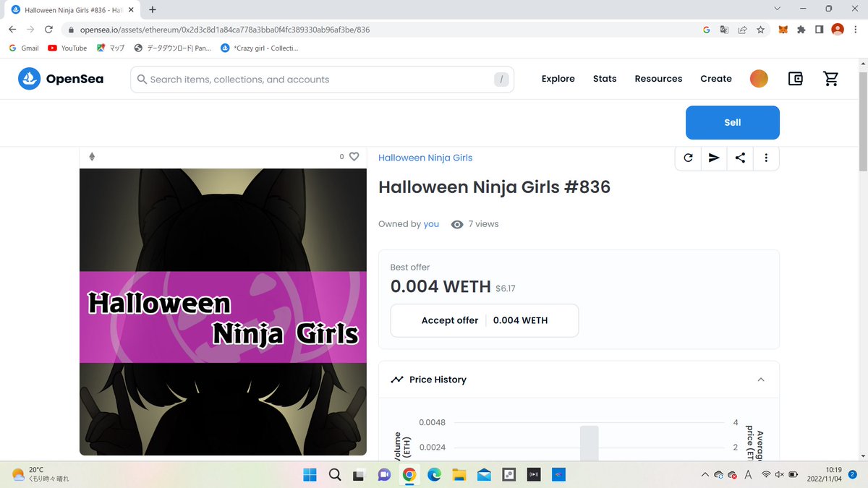Bookmark this page with the star
Viewport: 868px width, 488px height.
pos(760,30)
